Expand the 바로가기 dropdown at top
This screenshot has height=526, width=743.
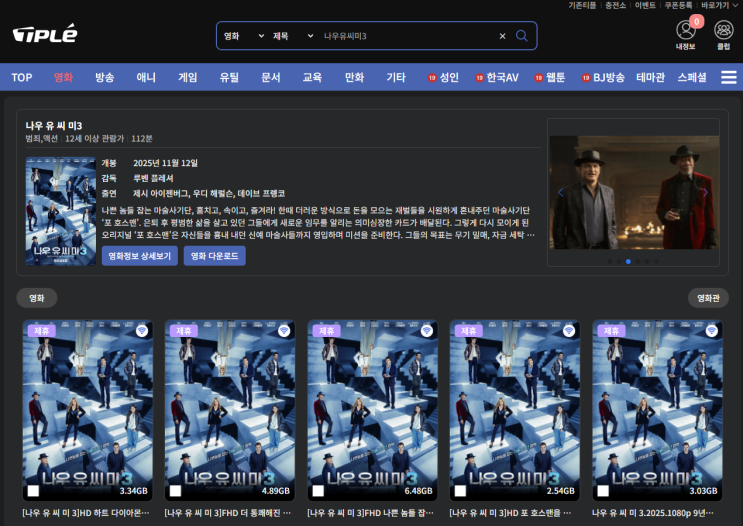coord(719,5)
